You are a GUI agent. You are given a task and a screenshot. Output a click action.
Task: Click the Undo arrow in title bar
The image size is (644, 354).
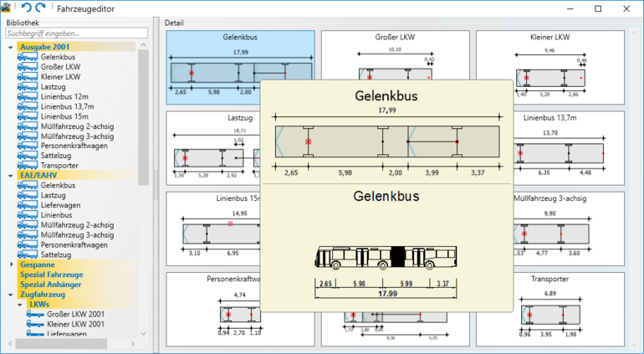pos(26,8)
